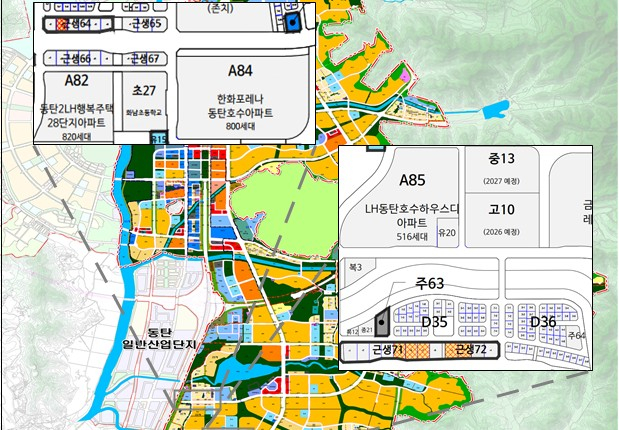619x430 pixels.
Task: Click the 화남초등학교 text
Action: pos(144,113)
